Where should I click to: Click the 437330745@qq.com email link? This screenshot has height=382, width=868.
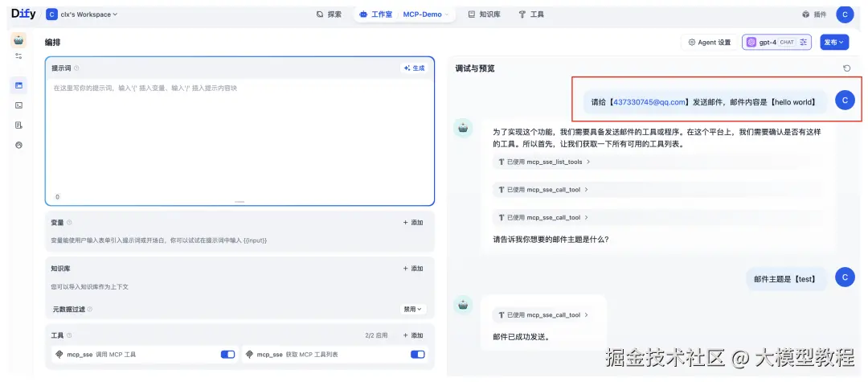[x=649, y=102]
